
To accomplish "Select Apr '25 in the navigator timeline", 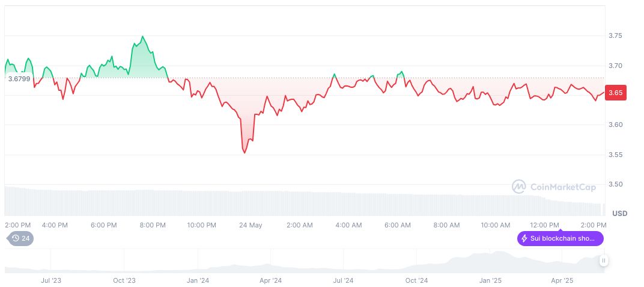I will point(563,280).
